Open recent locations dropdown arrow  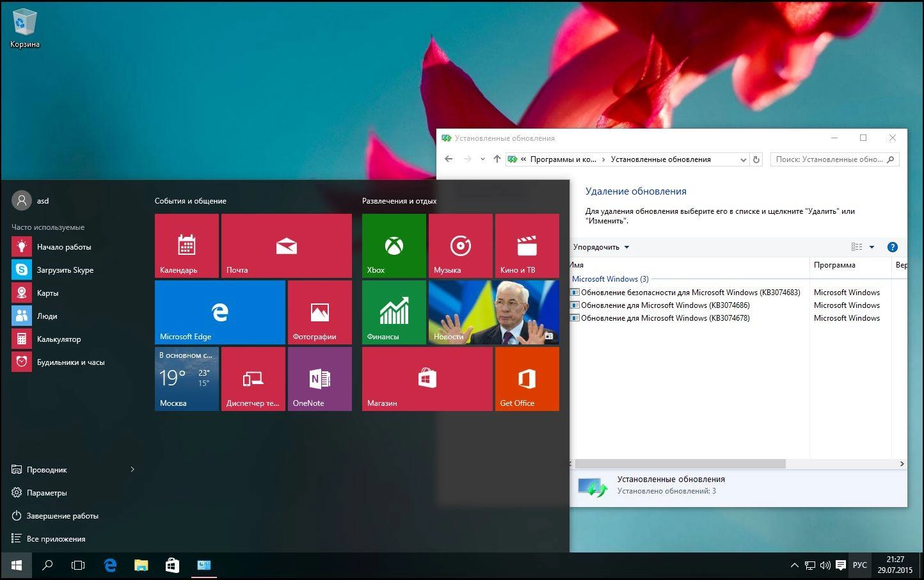tap(482, 159)
